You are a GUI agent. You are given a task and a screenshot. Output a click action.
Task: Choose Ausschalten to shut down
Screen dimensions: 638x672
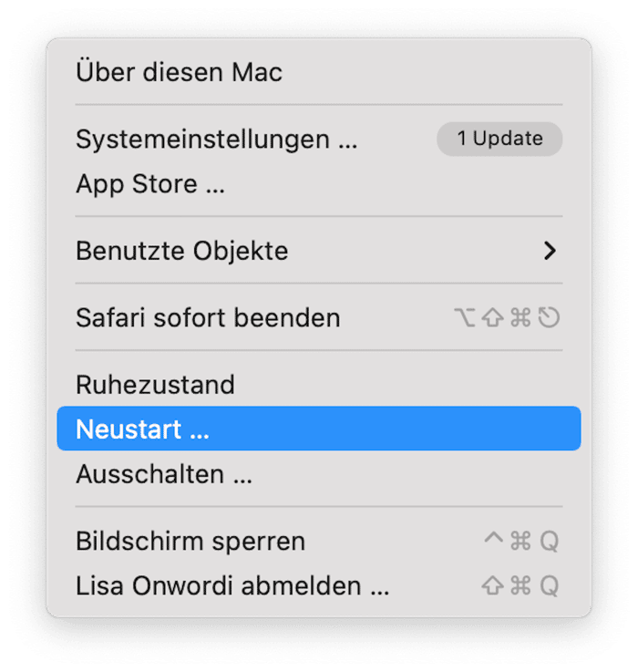click(164, 474)
